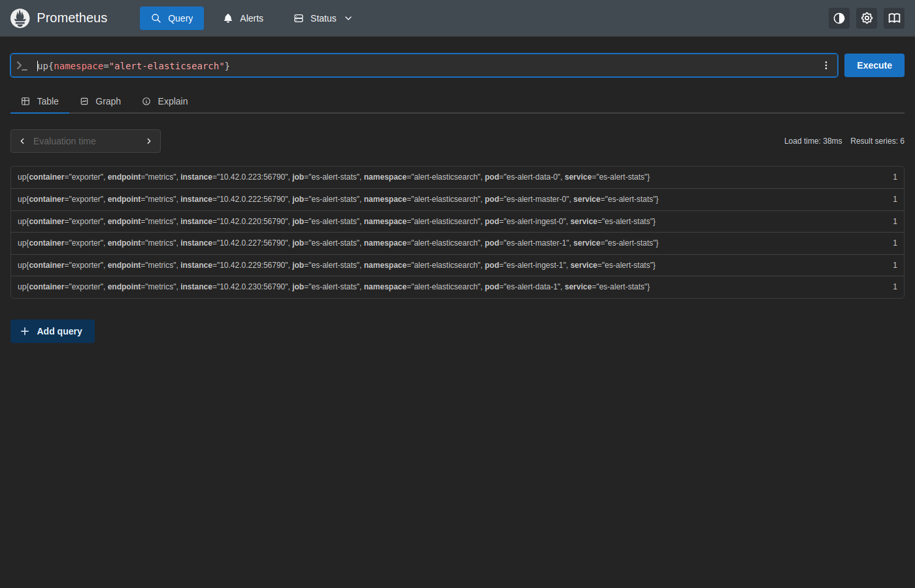Switch to the Graph tab
This screenshot has height=588, width=915.
[x=101, y=101]
